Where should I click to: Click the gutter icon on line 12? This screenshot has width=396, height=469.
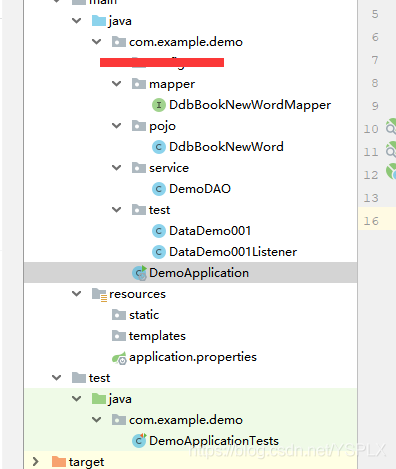pos(391,172)
